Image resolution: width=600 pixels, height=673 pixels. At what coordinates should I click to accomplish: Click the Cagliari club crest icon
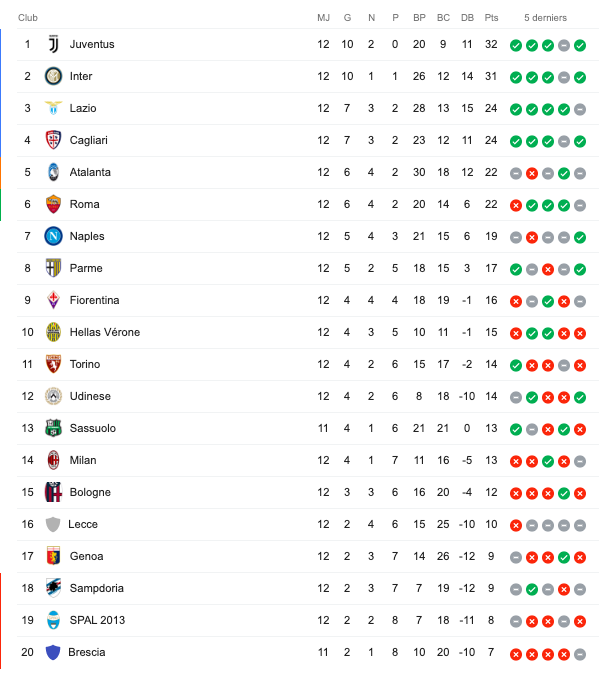[53, 140]
